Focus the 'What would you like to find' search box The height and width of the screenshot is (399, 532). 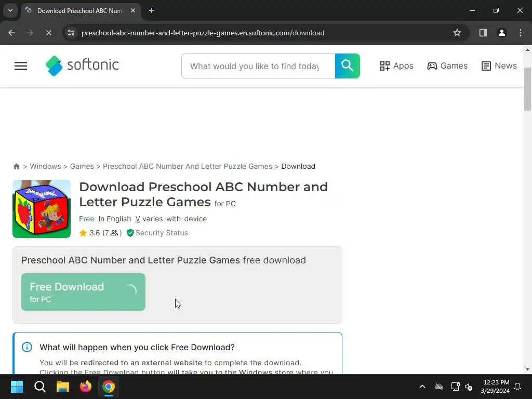tap(258, 66)
